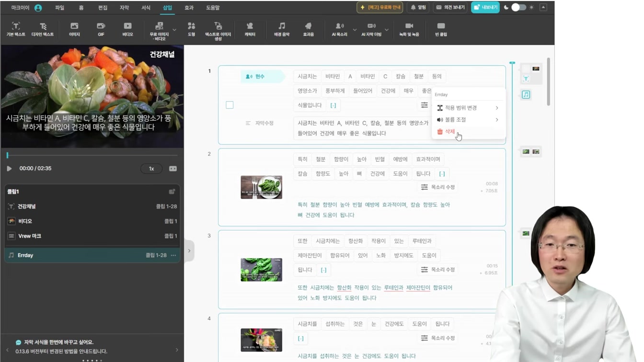Click the video preview seek bar
The image size is (644, 362).
92,156
